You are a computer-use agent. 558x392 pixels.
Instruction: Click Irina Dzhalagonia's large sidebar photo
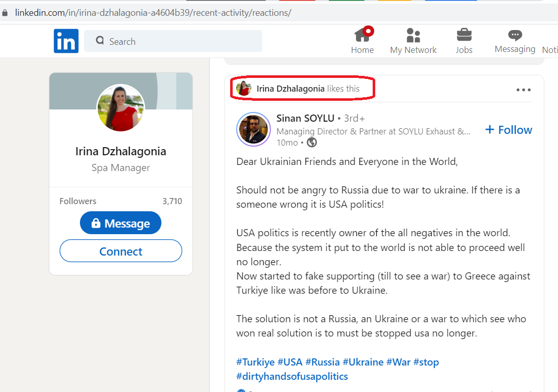[121, 108]
